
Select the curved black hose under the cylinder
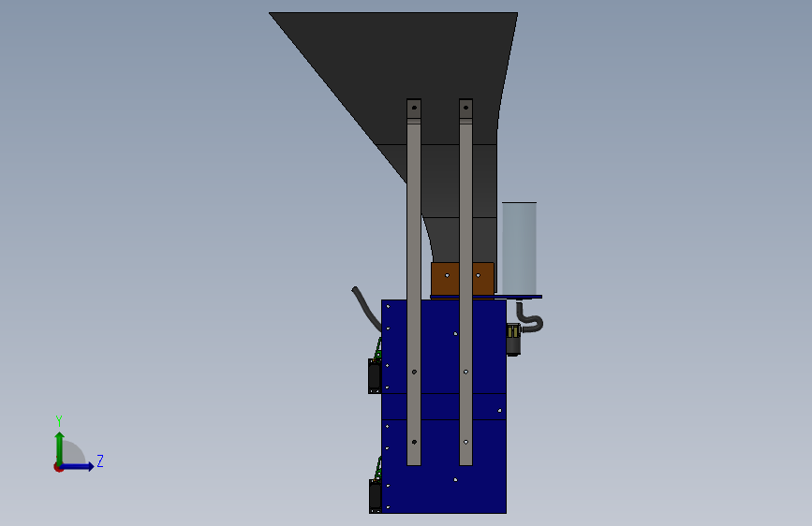[529, 317]
